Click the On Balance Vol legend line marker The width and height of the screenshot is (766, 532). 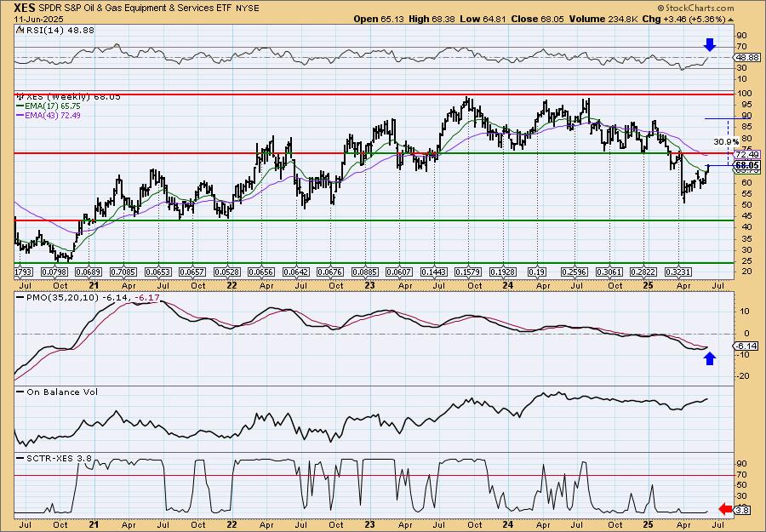pos(21,392)
